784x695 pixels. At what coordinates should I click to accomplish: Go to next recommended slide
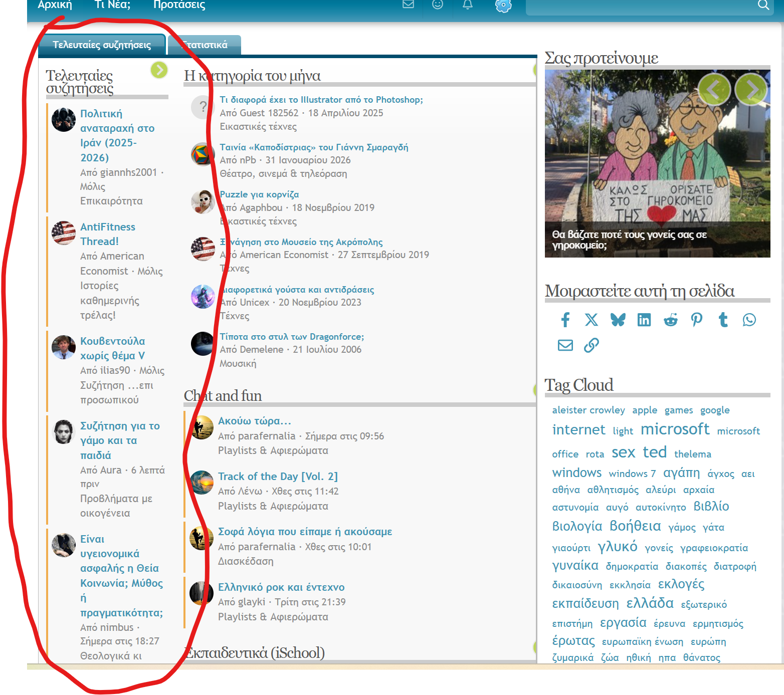tap(750, 90)
